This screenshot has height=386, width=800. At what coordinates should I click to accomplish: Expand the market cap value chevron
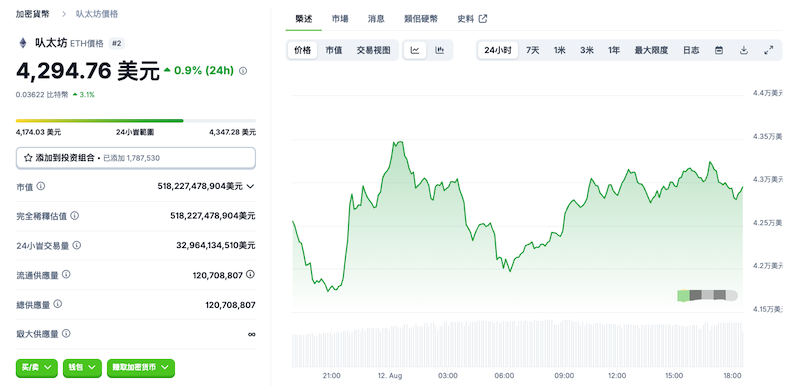tap(250, 187)
